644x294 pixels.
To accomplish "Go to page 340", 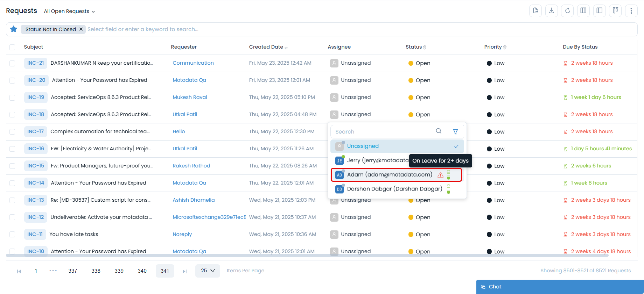I will click(142, 271).
